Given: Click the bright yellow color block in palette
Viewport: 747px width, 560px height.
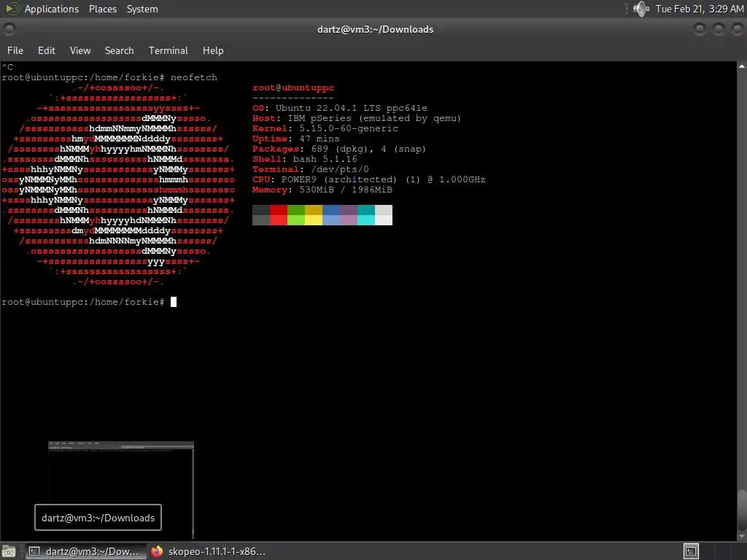Looking at the screenshot, I should pos(314,220).
